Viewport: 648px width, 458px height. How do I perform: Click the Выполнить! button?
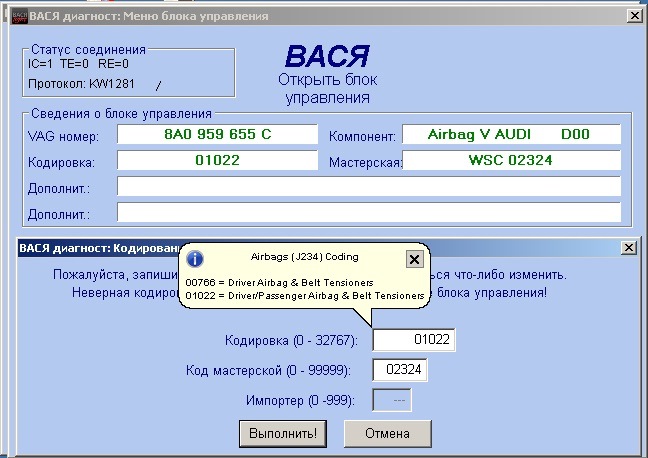(283, 434)
